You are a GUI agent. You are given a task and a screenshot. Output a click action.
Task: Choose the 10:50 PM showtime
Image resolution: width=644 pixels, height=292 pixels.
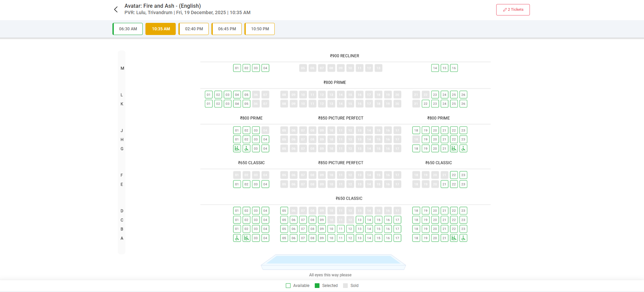point(260,29)
